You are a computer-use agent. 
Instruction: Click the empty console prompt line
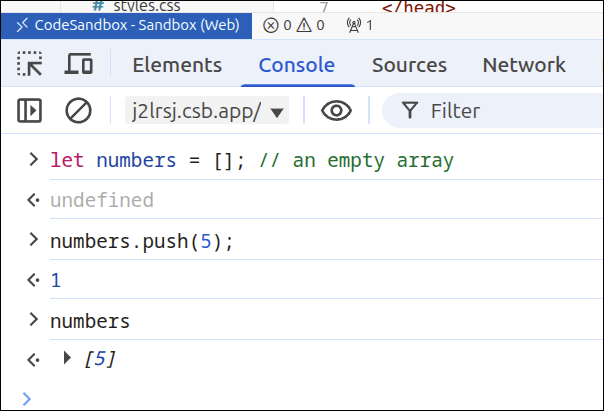click(x=300, y=397)
